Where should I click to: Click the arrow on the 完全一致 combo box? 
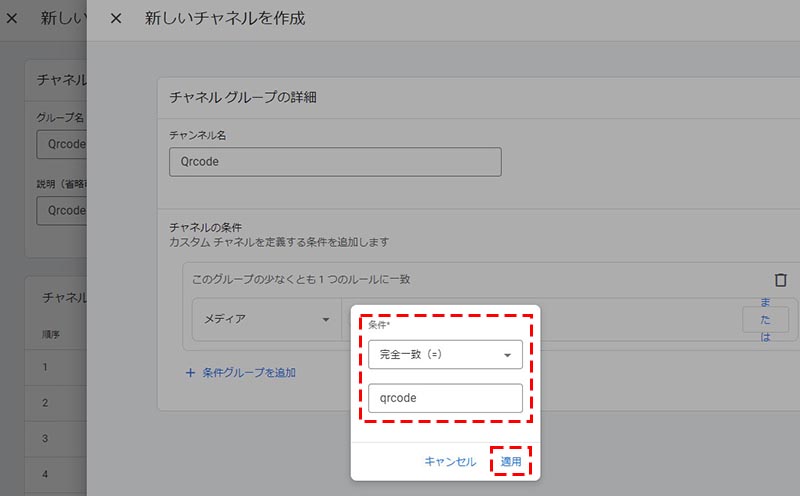pos(507,355)
